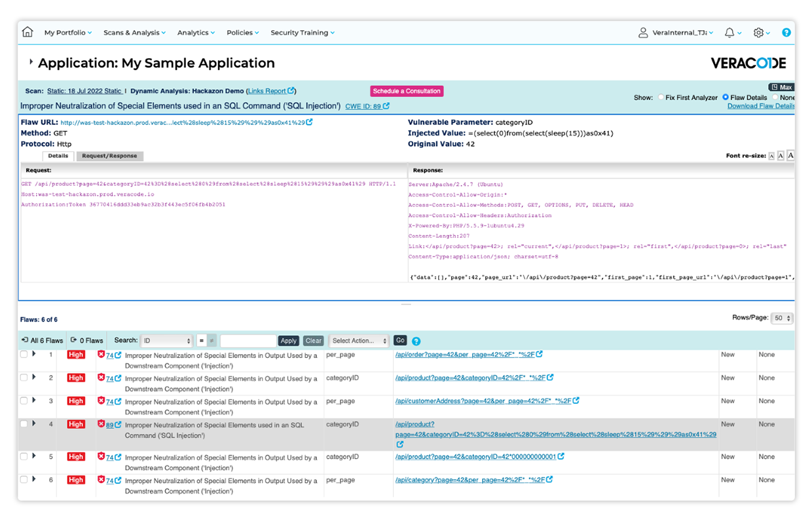Go to the home icon
Screen dimensions: 812x521
point(28,32)
